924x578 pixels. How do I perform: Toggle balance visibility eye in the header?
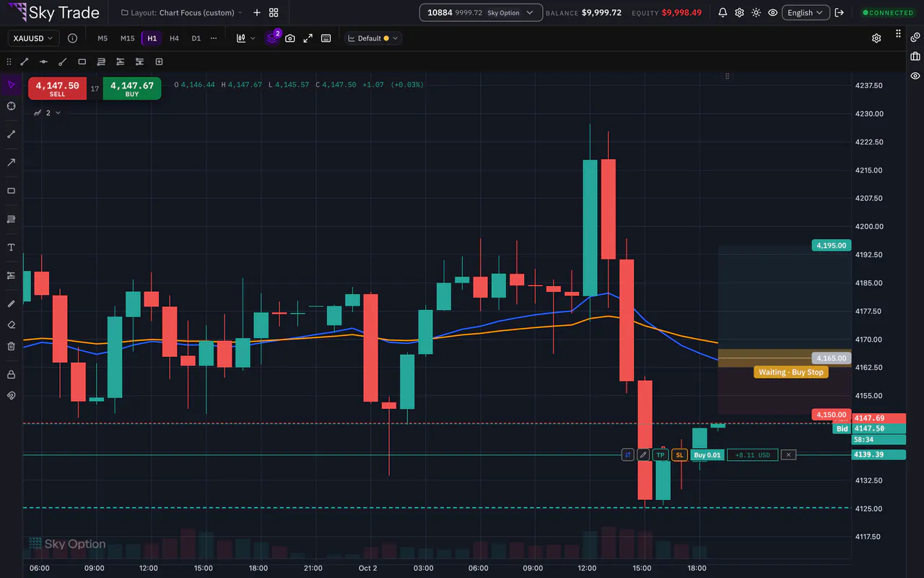[773, 12]
